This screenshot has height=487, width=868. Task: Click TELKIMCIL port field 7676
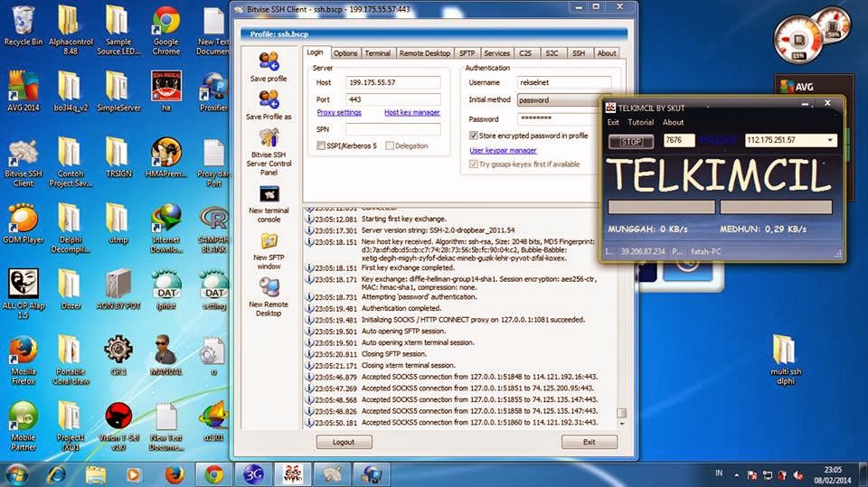click(x=679, y=141)
